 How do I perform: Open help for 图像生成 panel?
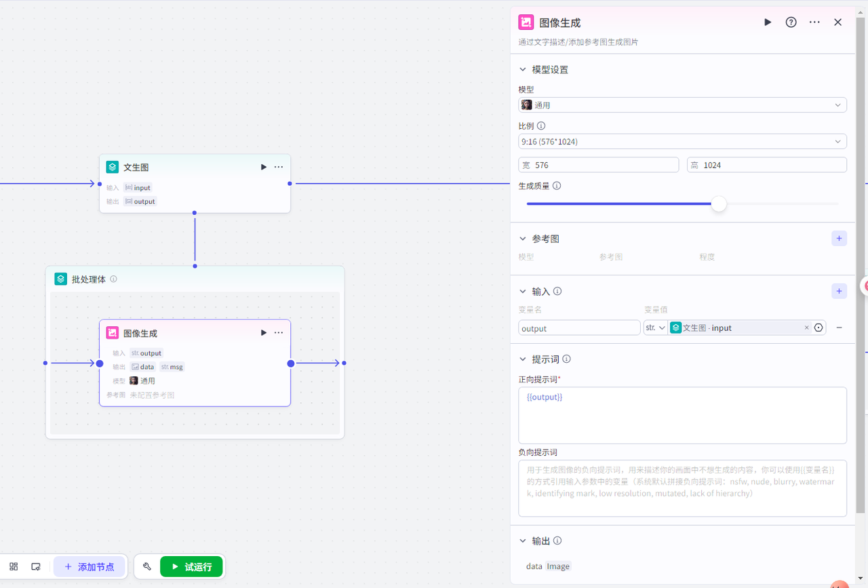pyautogui.click(x=791, y=22)
